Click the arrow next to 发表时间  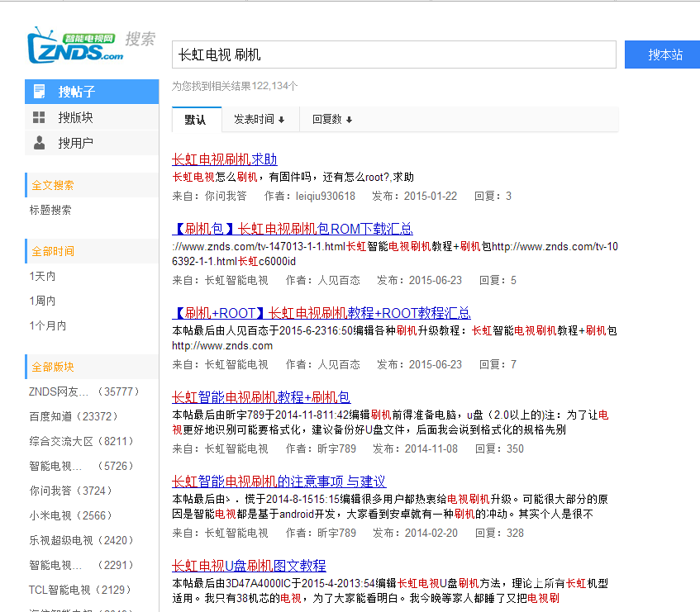coord(281,120)
